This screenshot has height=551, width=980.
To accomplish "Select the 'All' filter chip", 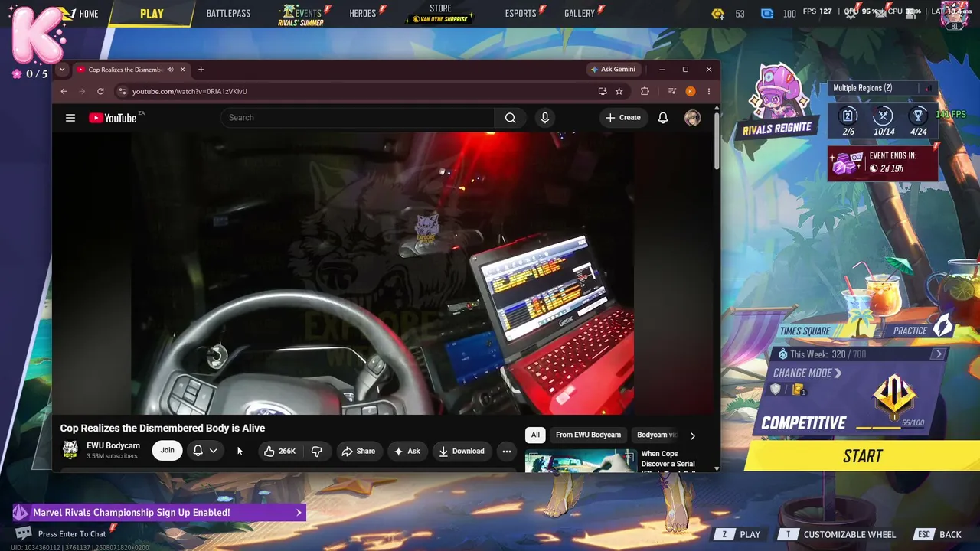I will click(535, 435).
